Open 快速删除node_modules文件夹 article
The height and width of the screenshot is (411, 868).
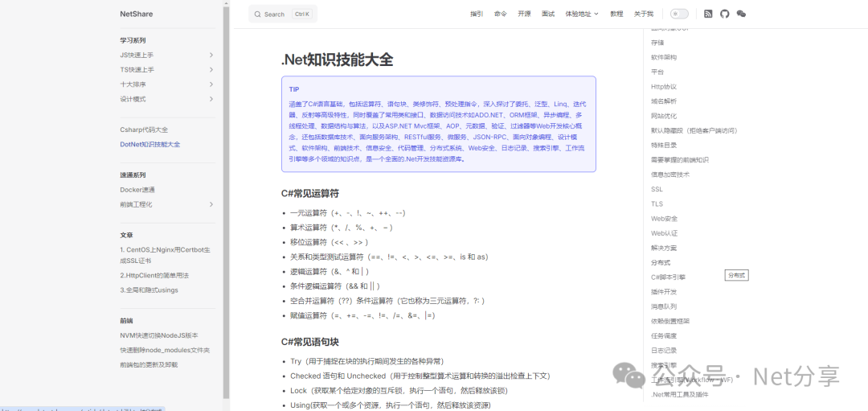[x=165, y=350]
